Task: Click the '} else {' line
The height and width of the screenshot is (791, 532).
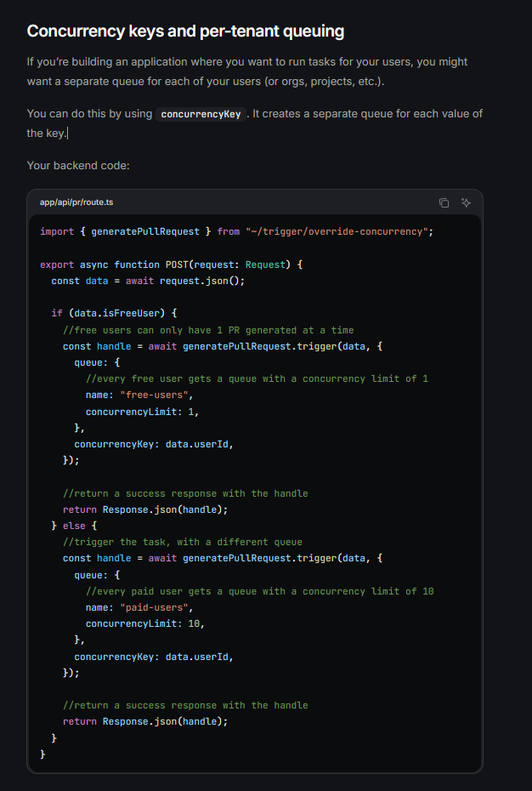Action: click(x=74, y=526)
